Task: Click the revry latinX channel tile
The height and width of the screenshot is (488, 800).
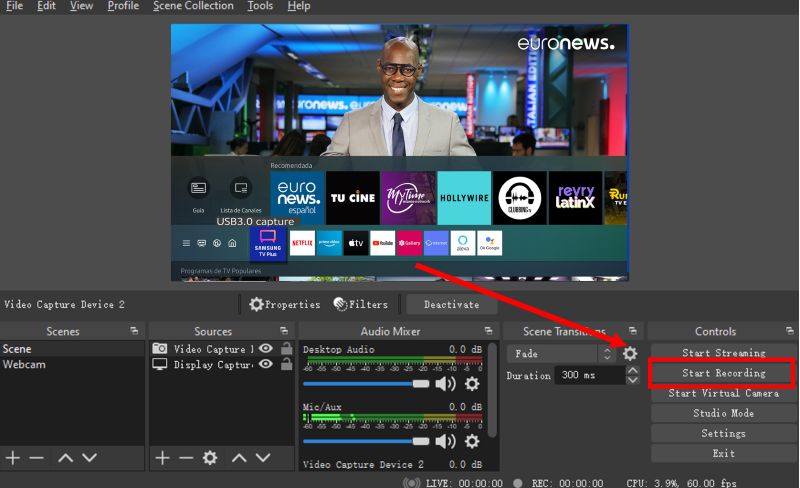Action: (576, 198)
